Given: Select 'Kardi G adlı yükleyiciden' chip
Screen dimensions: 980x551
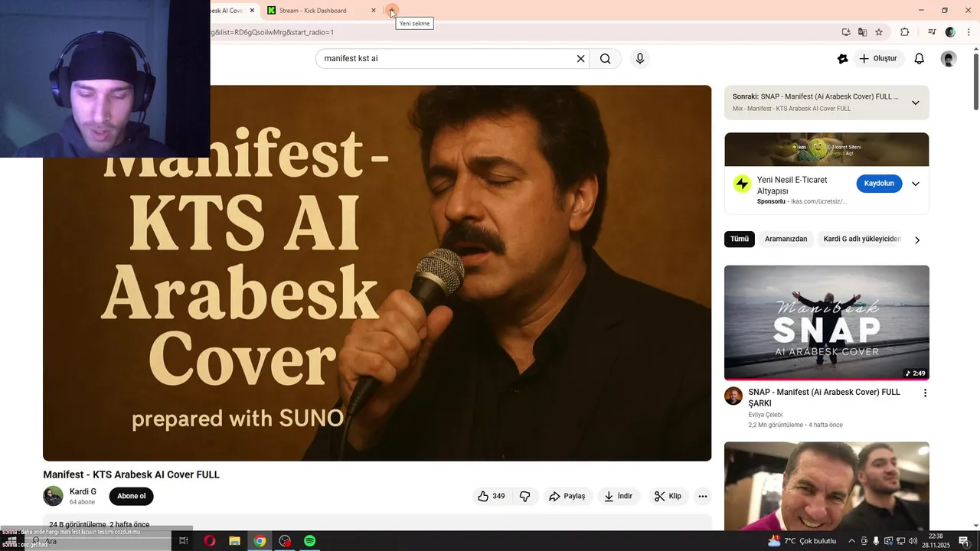Looking at the screenshot, I should click(862, 239).
